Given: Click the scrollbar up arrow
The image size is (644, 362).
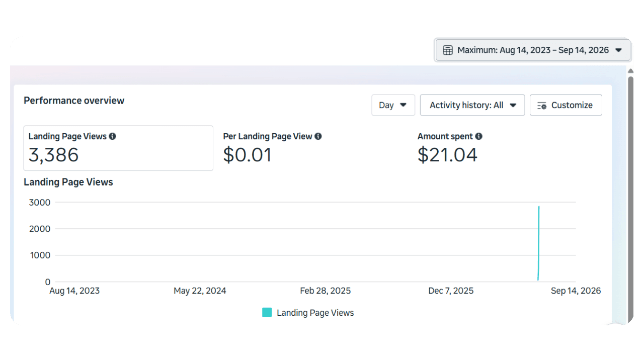Looking at the screenshot, I should tap(630, 71).
